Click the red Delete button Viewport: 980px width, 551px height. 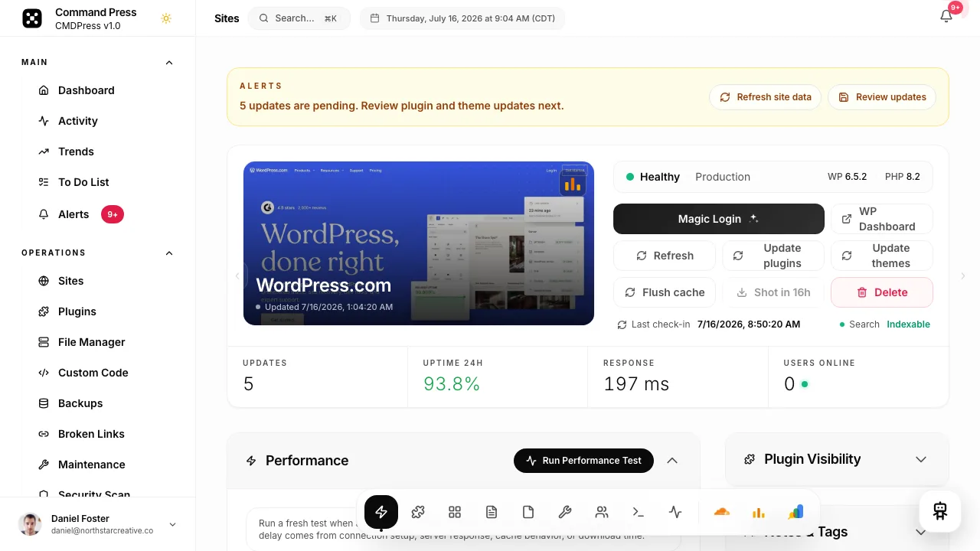882,292
